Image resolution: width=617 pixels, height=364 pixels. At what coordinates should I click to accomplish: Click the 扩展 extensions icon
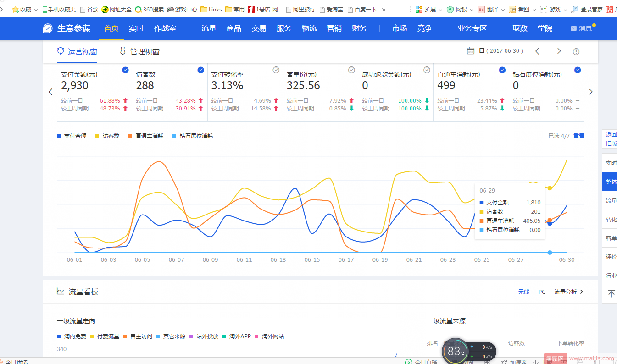[419, 9]
